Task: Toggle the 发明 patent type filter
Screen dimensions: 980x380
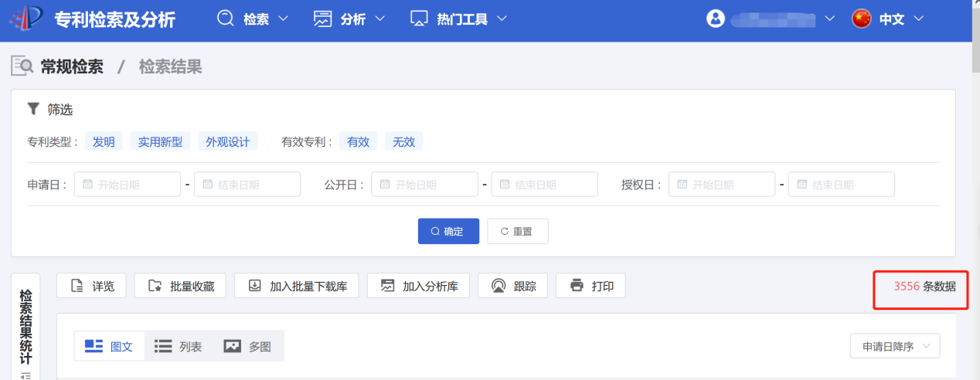Action: (104, 141)
